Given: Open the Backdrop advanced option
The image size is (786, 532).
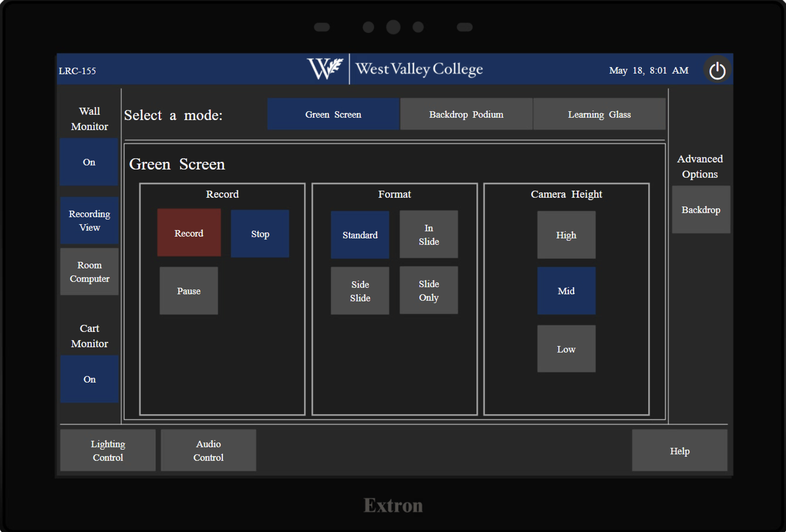Looking at the screenshot, I should coord(701,210).
